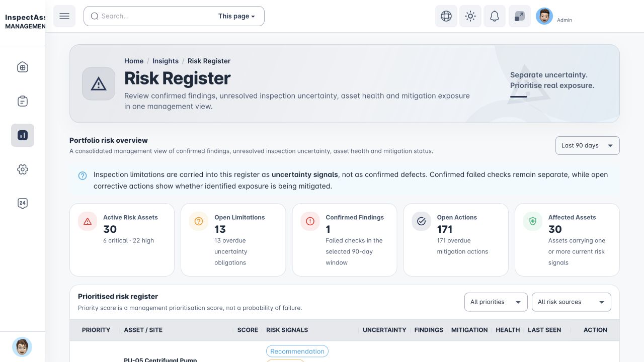Click the UNCERTAINTY column header

[x=384, y=330]
